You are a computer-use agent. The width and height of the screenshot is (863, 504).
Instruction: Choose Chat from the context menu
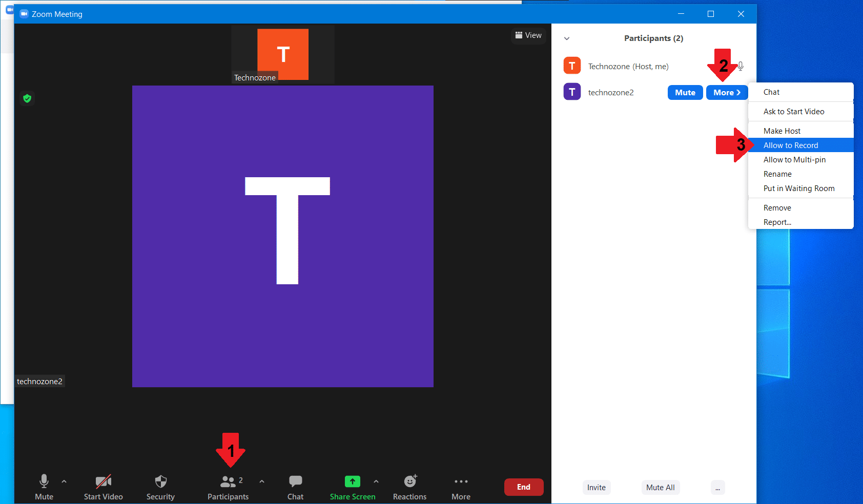[801, 92]
